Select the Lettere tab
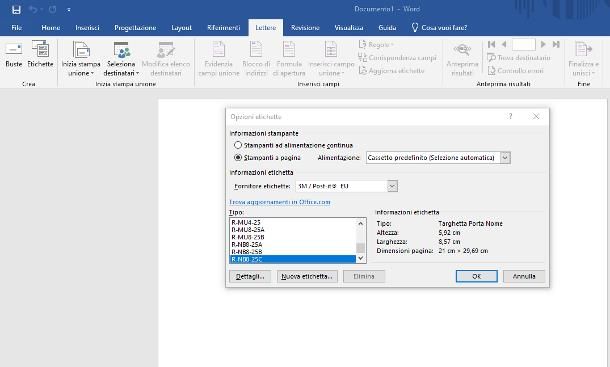 266,28
